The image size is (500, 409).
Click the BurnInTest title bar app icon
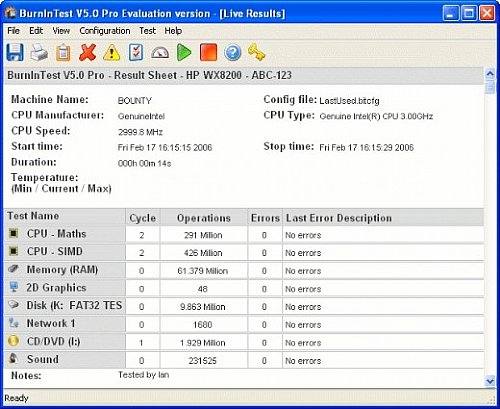tap(11, 13)
